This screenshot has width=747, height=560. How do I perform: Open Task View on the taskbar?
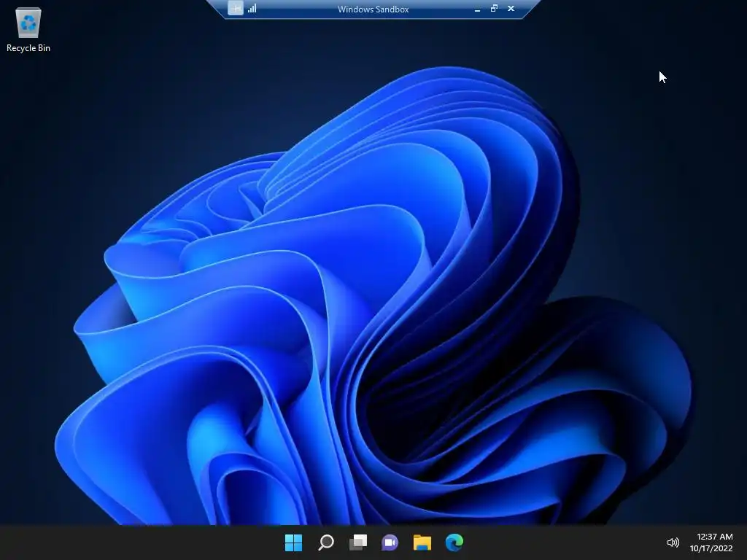(x=358, y=542)
